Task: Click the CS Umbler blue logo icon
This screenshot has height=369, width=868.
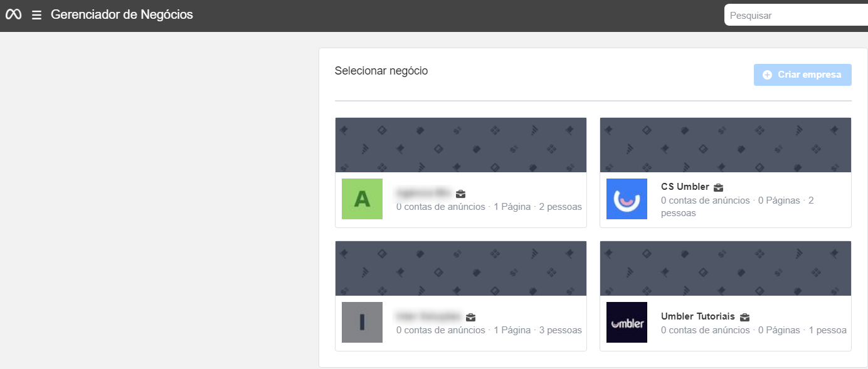Action: tap(627, 199)
